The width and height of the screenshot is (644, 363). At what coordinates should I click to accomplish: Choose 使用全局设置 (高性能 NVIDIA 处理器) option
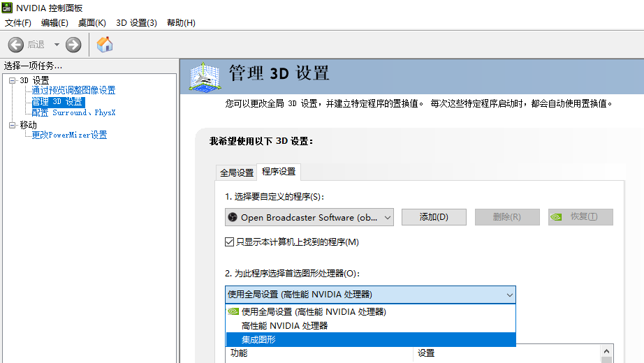pyautogui.click(x=371, y=311)
